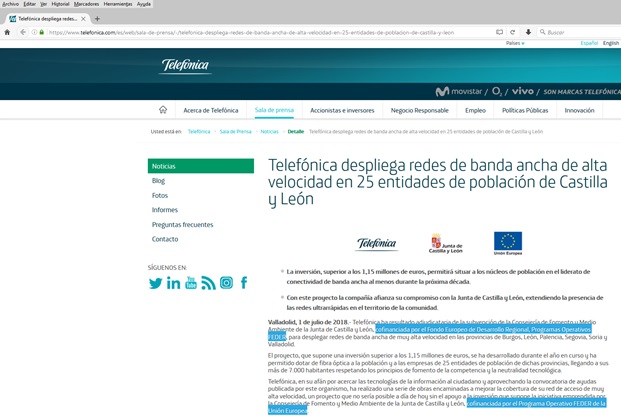The image size is (621, 416).
Task: Reload the page with the refresh icon
Action: point(512,32)
